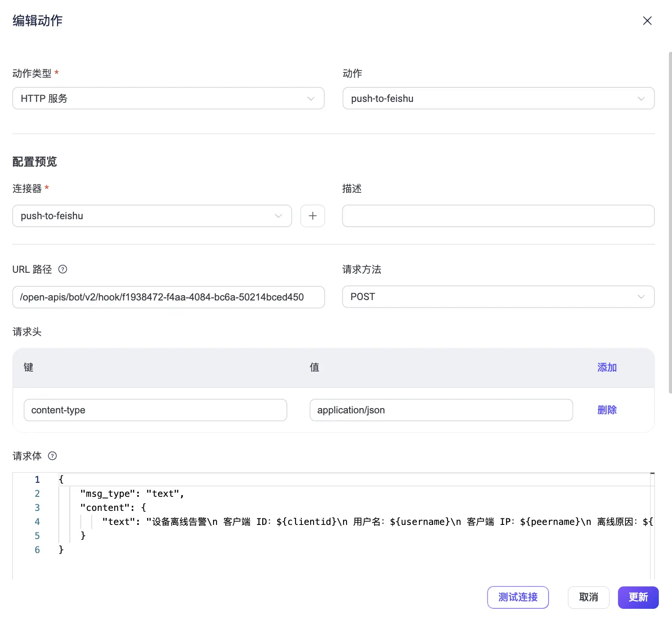Click the plus icon to add connector

coord(312,216)
